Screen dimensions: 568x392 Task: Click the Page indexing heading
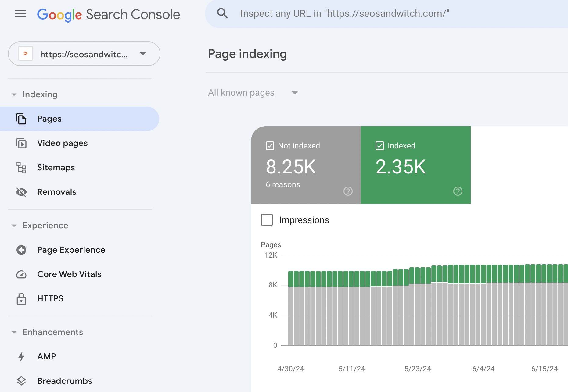pyautogui.click(x=247, y=54)
